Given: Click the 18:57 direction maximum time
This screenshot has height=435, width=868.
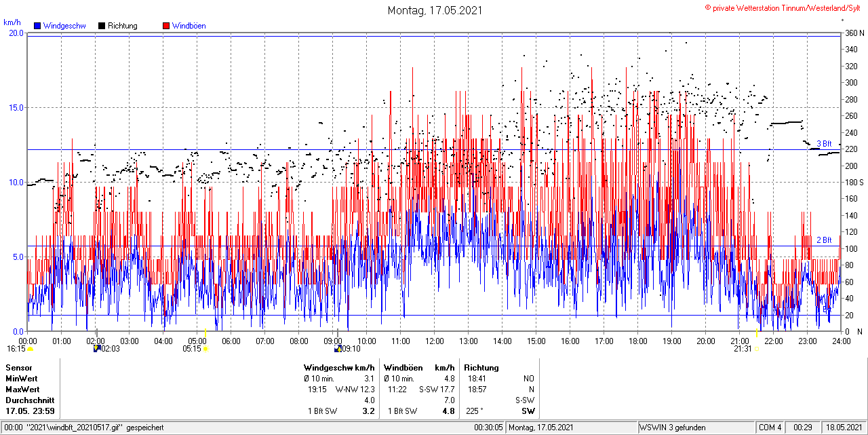Looking at the screenshot, I should coord(476,390).
